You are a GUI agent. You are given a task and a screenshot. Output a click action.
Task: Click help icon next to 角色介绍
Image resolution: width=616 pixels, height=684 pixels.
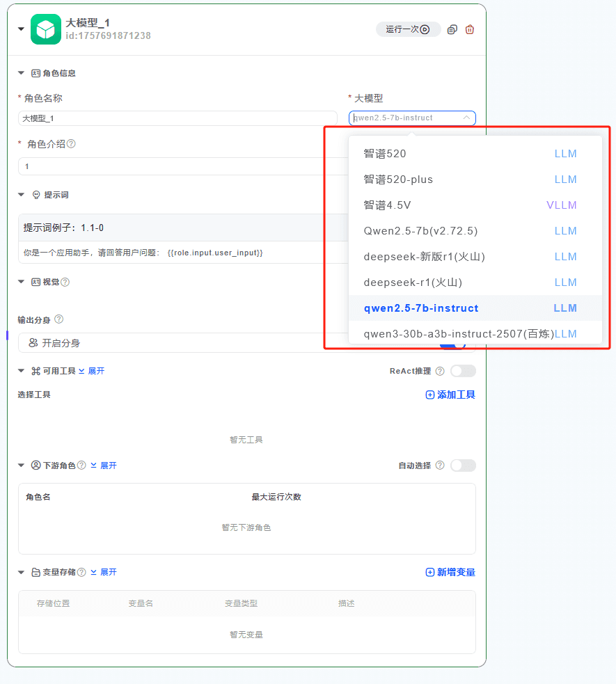71,144
